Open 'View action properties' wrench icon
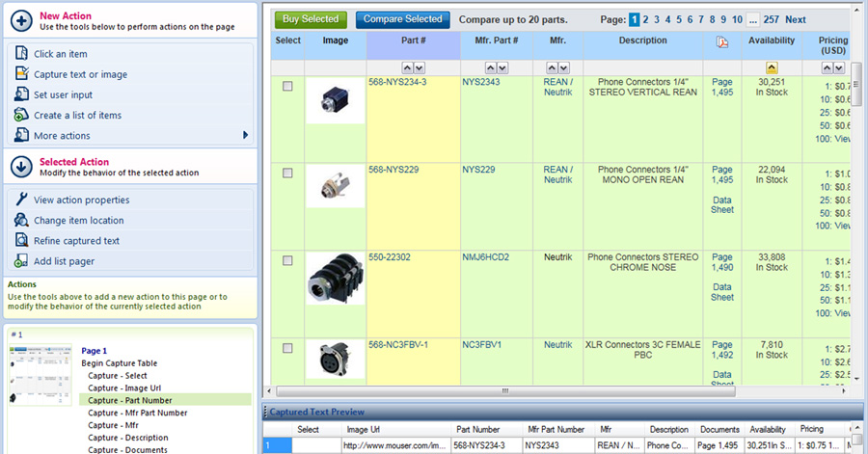 [21, 200]
